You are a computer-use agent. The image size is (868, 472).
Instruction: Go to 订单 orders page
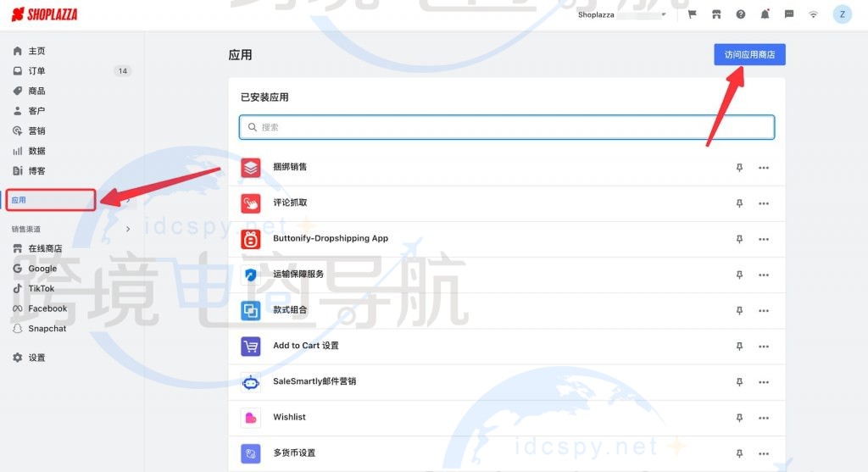point(36,71)
